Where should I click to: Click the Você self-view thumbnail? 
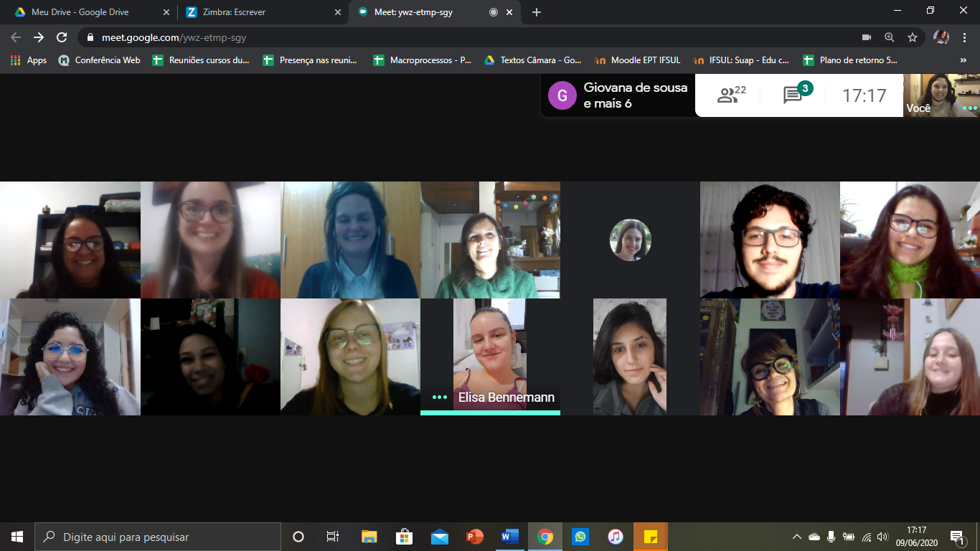click(941, 95)
